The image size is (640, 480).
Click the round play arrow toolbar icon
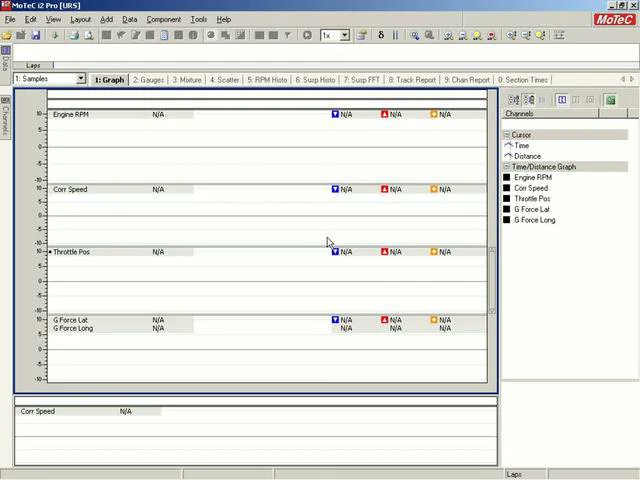point(307,36)
